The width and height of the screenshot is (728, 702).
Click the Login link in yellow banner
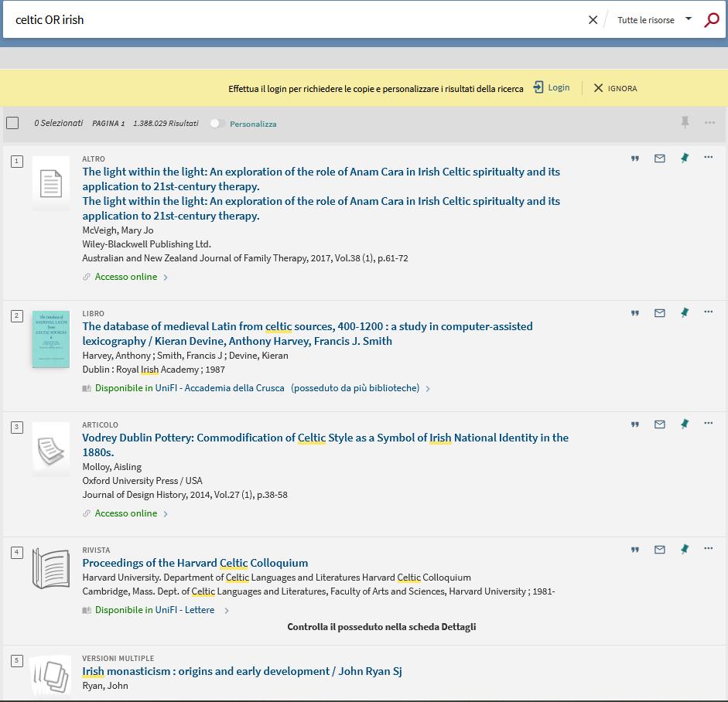click(552, 87)
